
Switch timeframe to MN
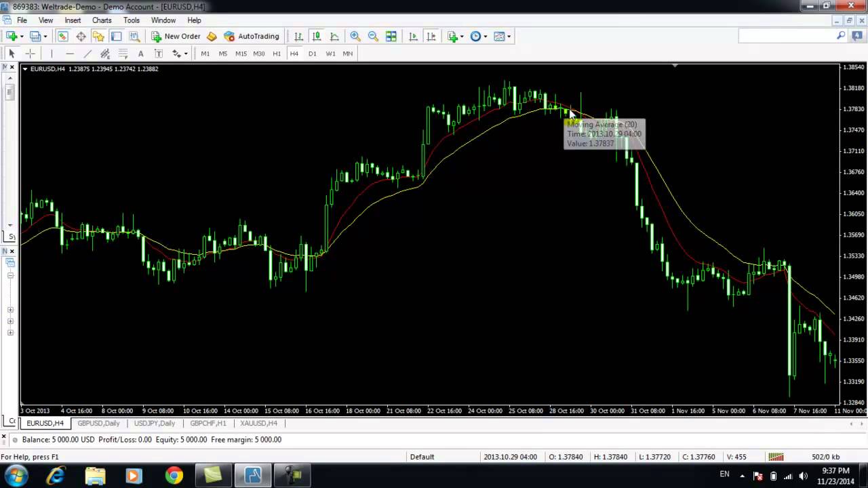pos(348,54)
